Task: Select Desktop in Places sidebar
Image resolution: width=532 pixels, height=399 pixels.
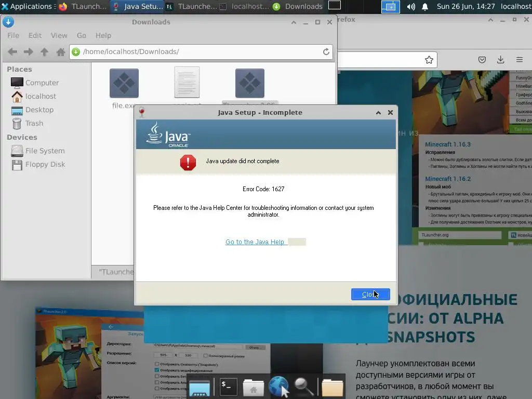Action: (x=32, y=110)
